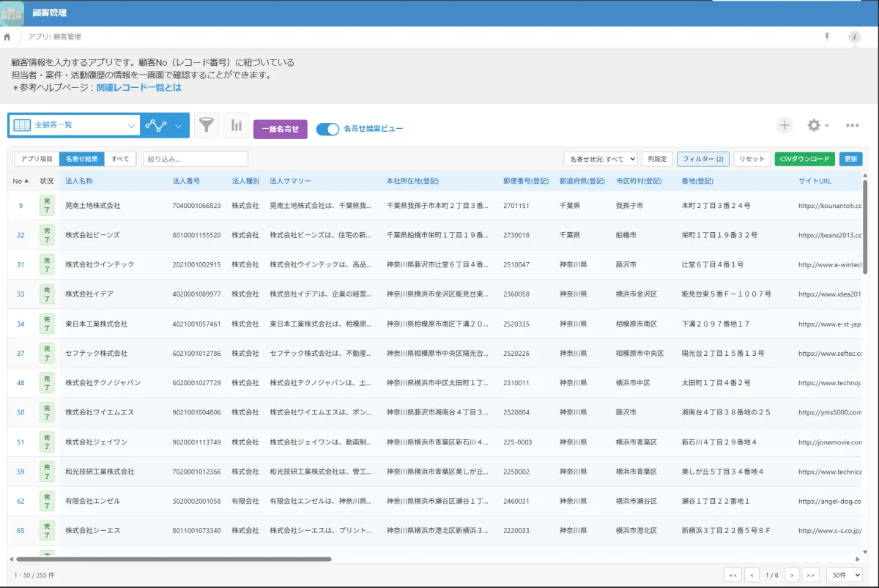Click the 一括名寄せ button
This screenshot has width=879, height=588.
pos(280,129)
